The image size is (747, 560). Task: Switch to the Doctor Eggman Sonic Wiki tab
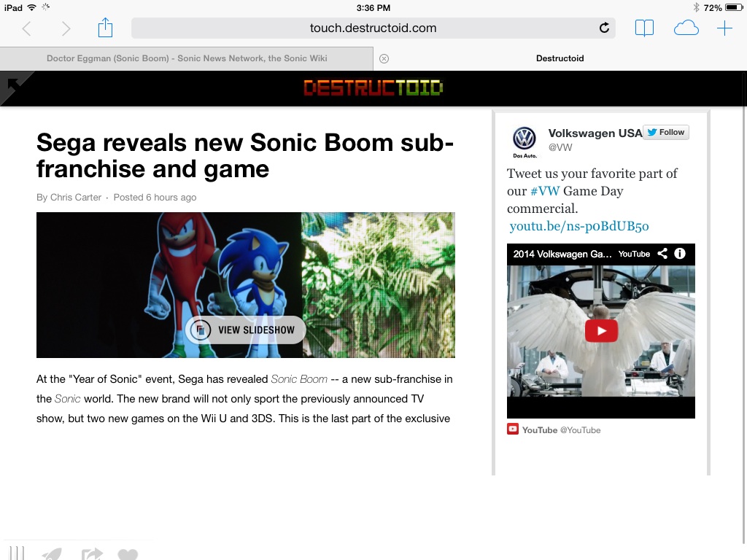(187, 58)
